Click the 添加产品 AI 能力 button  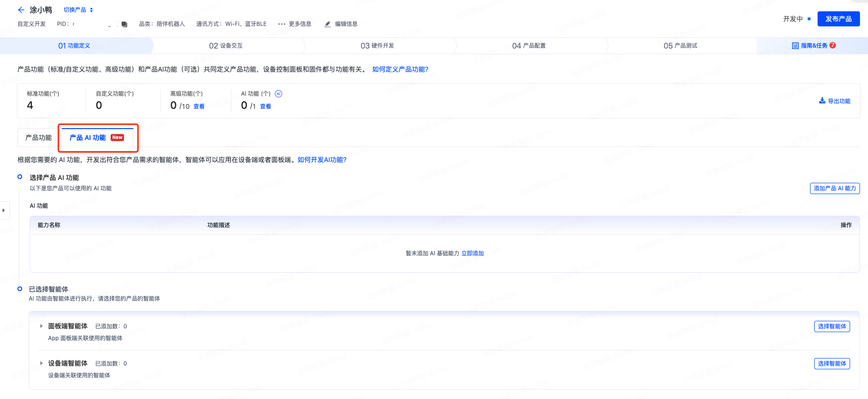point(835,188)
